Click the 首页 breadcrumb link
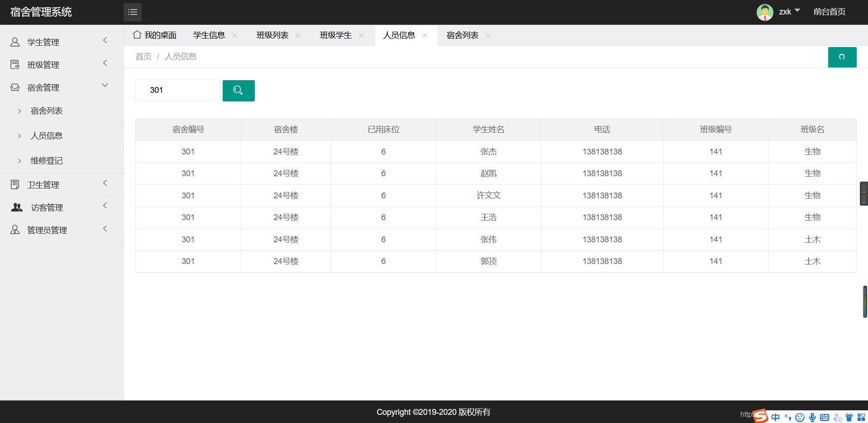 [143, 57]
